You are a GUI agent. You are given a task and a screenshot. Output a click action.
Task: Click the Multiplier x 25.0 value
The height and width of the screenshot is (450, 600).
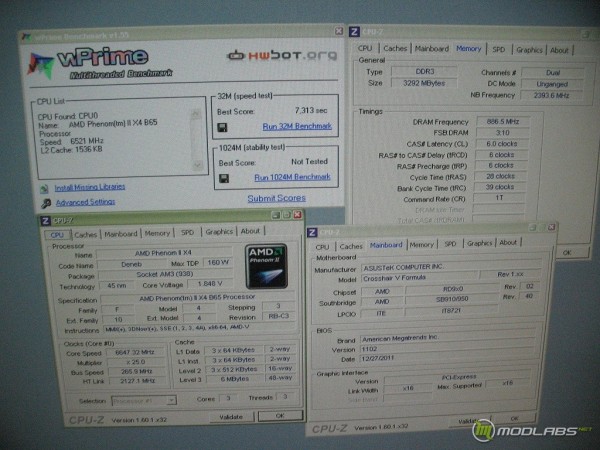[x=135, y=362]
